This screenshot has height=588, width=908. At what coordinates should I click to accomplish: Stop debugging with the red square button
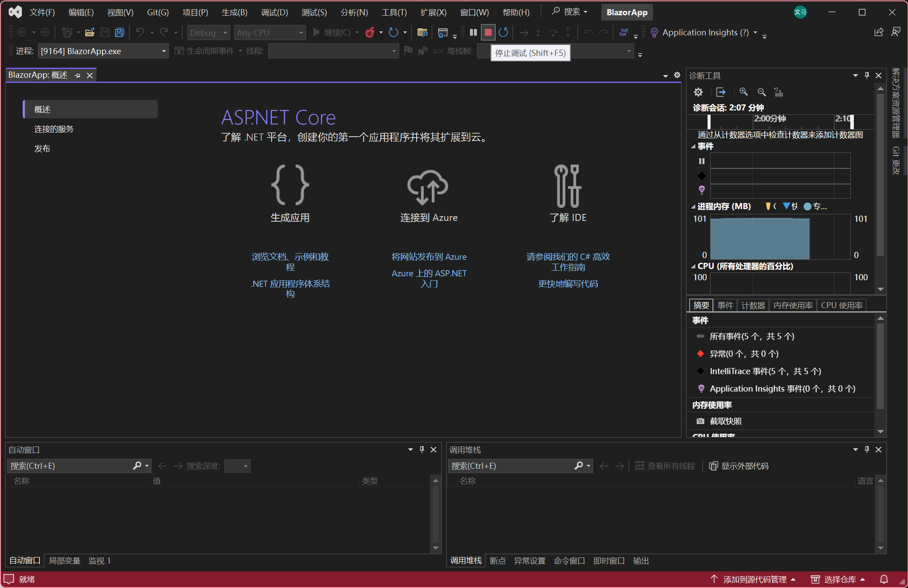point(488,32)
